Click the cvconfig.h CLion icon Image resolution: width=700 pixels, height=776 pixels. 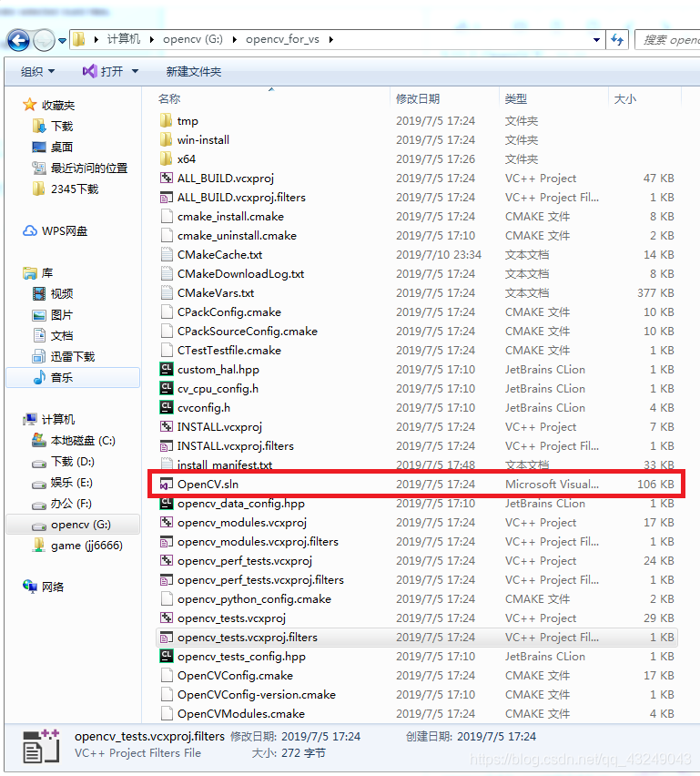[167, 408]
